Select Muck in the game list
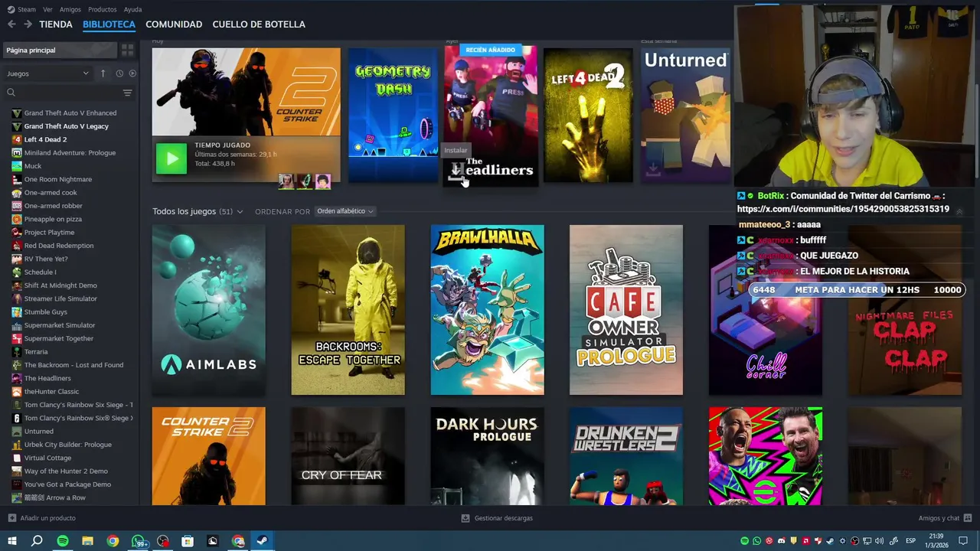This screenshot has height=551, width=980. click(33, 166)
